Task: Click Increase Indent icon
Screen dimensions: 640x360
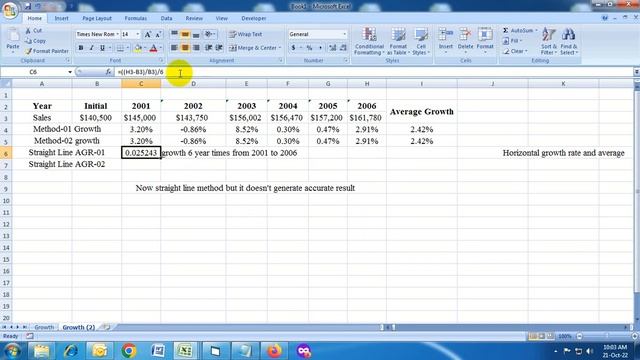Action: [219, 48]
